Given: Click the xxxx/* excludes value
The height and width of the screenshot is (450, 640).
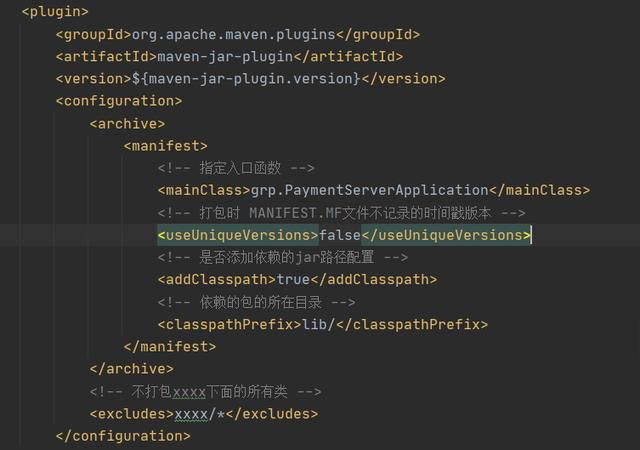Looking at the screenshot, I should pos(200,414).
